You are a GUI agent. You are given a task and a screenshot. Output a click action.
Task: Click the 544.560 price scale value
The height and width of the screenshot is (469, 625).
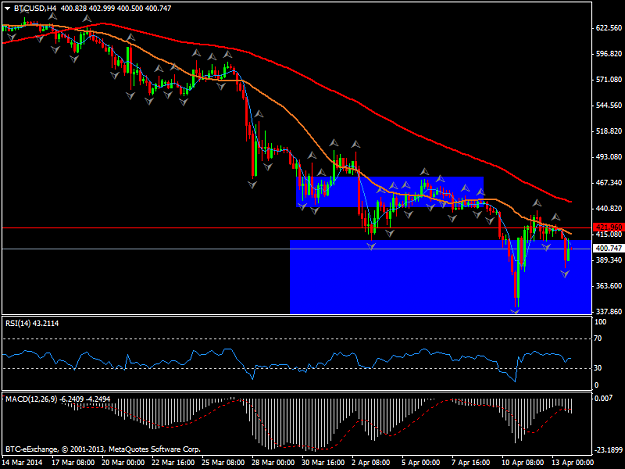(609, 105)
